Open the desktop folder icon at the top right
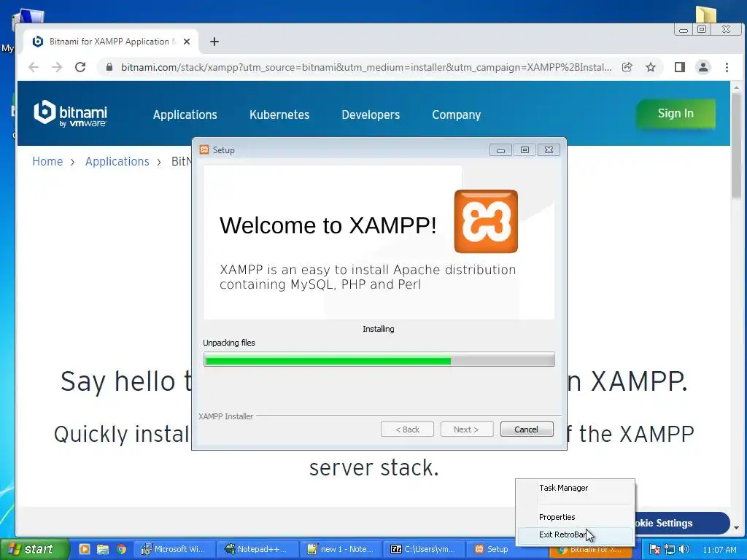 click(705, 15)
